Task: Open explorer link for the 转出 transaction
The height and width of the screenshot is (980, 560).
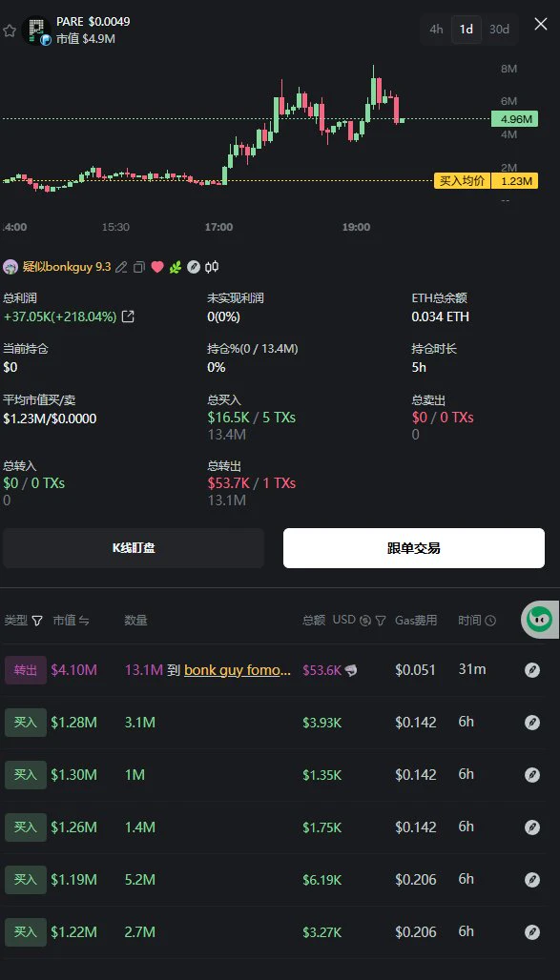Action: tap(531, 670)
